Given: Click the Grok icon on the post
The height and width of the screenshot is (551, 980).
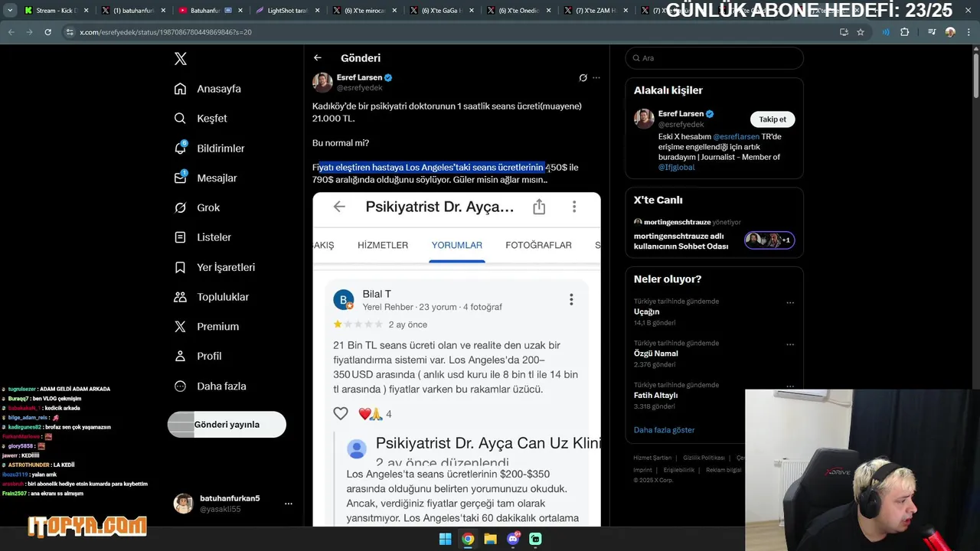Looking at the screenshot, I should point(583,78).
